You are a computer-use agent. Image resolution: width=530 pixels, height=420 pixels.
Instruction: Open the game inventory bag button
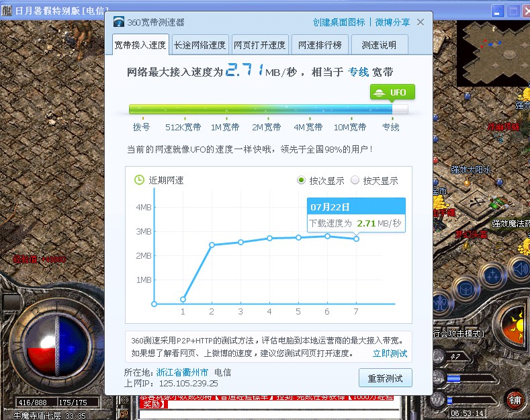pos(466,290)
